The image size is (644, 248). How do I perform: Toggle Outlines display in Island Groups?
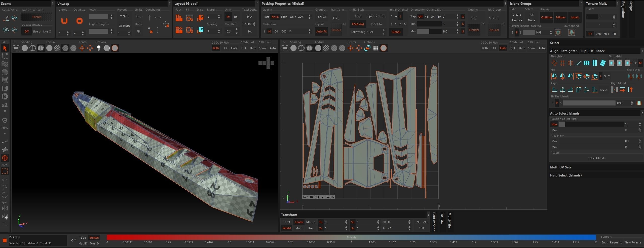[x=547, y=17]
